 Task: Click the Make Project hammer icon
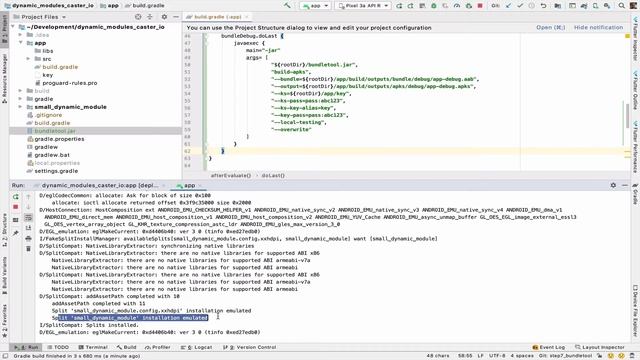(287, 6)
